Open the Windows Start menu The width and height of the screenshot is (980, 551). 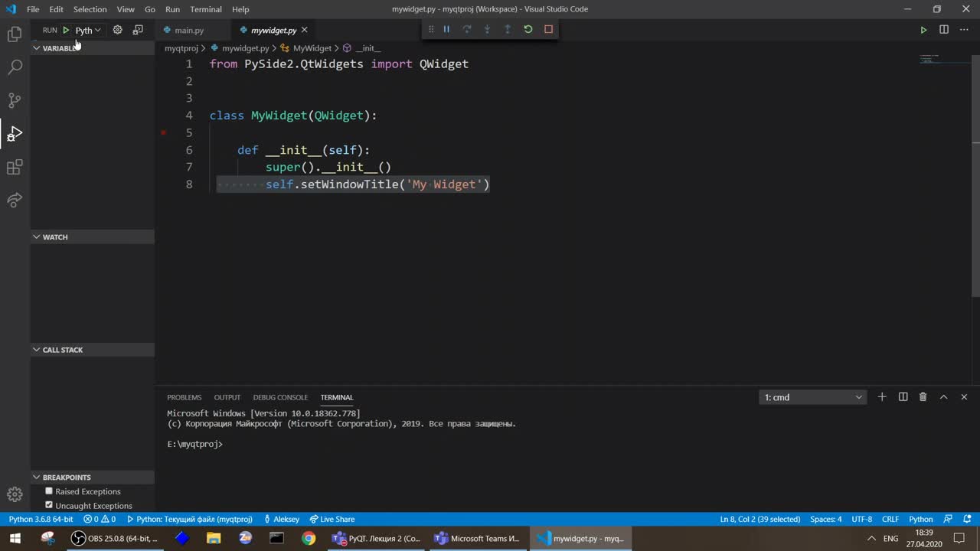click(15, 538)
